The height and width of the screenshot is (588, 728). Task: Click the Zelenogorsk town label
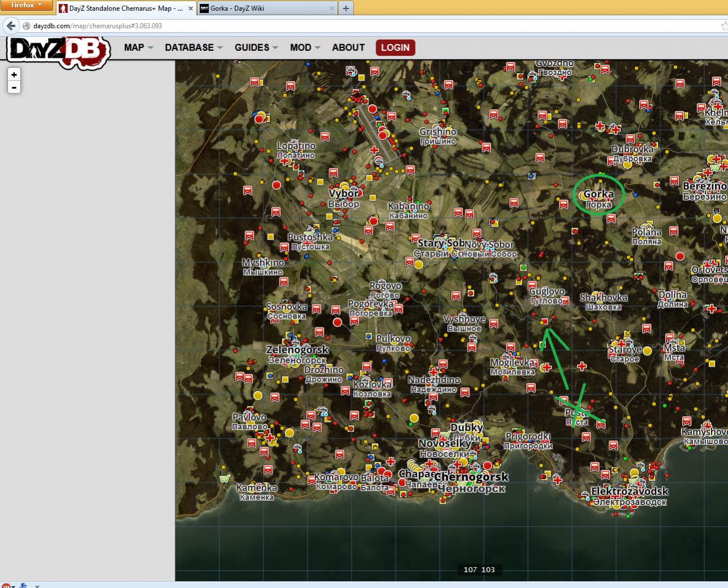point(297,354)
